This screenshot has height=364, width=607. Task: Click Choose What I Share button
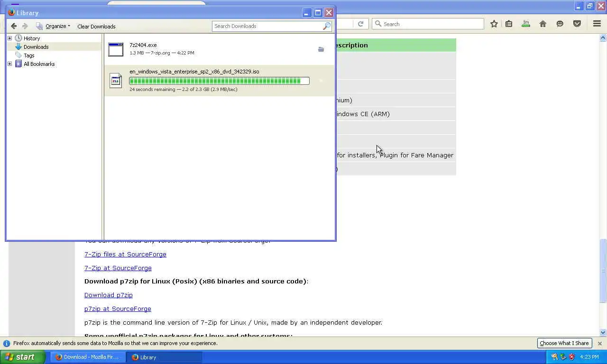pos(564,343)
